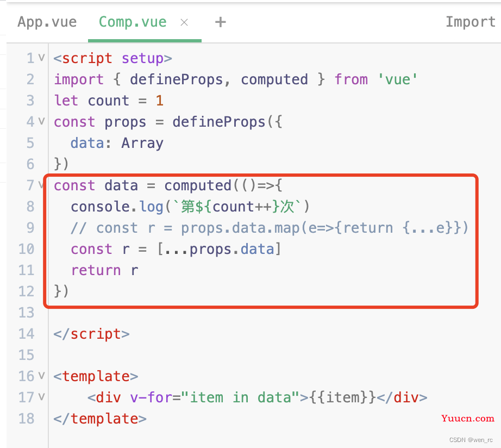Click line number 15 in gutter
The height and width of the screenshot is (448, 501).
(26, 355)
